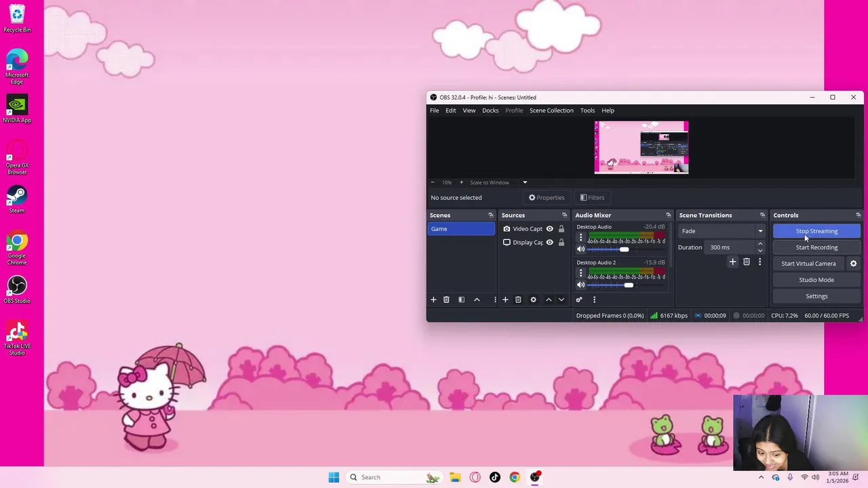868x488 pixels.
Task: Hide the Display Capture source eye
Action: click(x=549, y=243)
